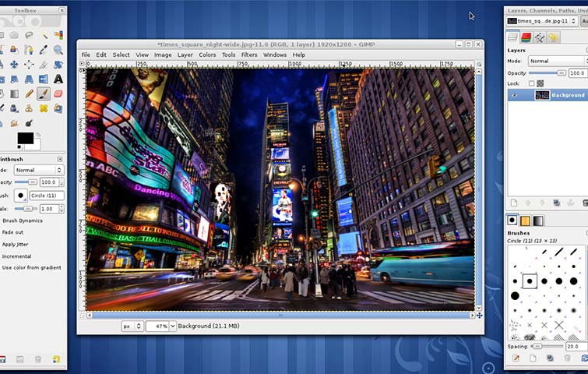Screen dimensions: 588x374
Task: Toggle the lock alpha channel checker icon
Action: click(x=540, y=83)
